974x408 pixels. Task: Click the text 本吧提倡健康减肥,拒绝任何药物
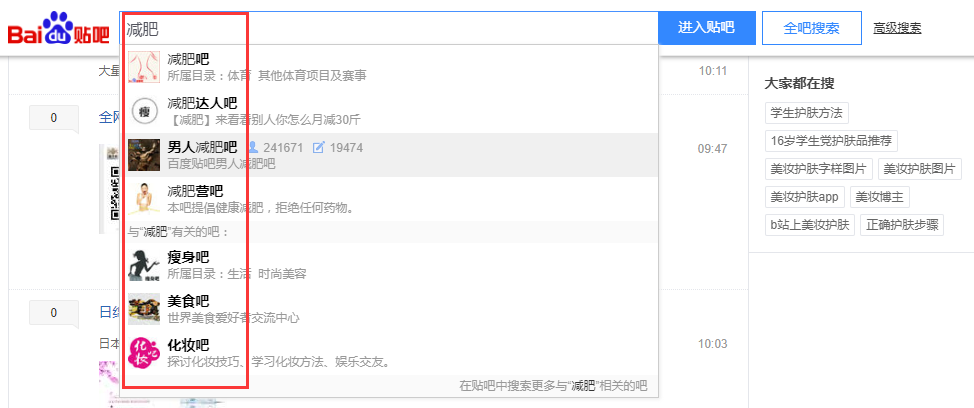coord(263,208)
